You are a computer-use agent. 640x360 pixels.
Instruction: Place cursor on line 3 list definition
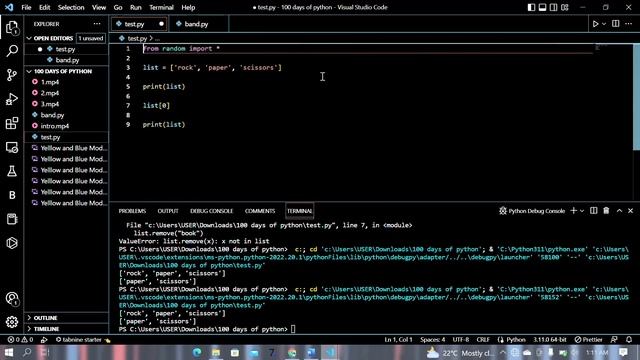(212, 68)
